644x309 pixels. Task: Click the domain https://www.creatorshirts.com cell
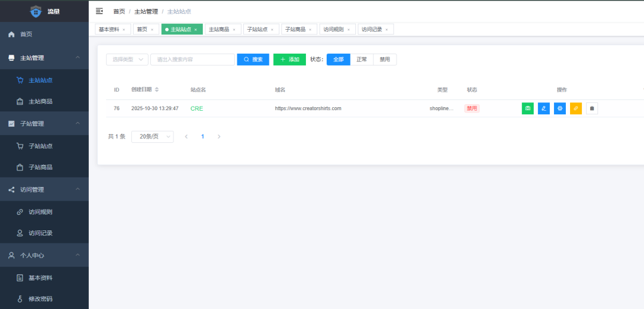tap(308, 108)
